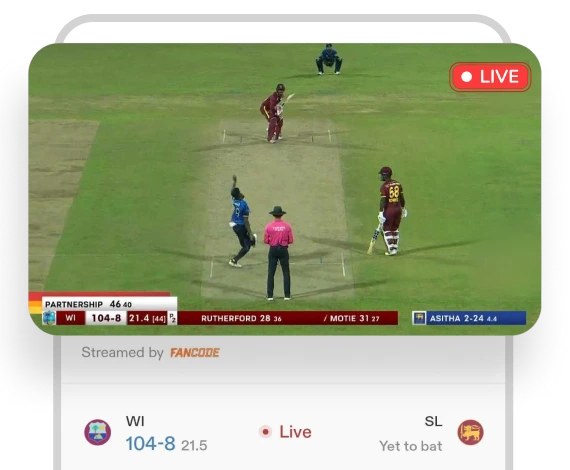Click the WI flag in scoreboard bar
570x470 pixels.
49,318
